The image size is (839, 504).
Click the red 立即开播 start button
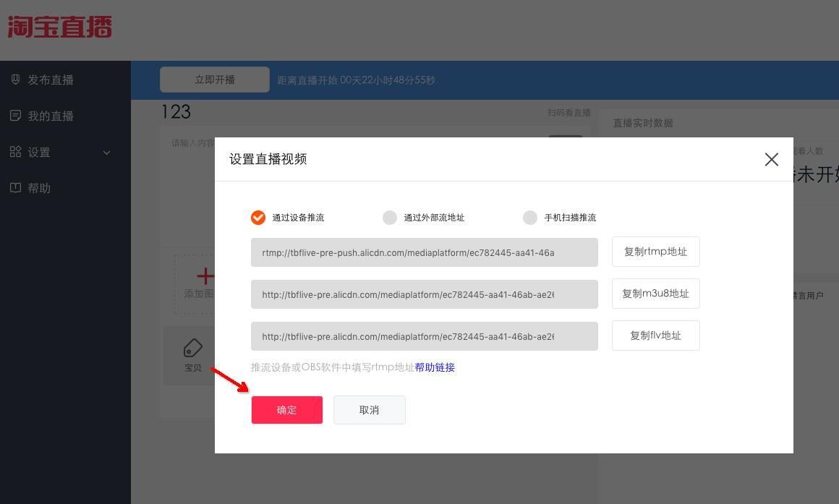[x=214, y=80]
